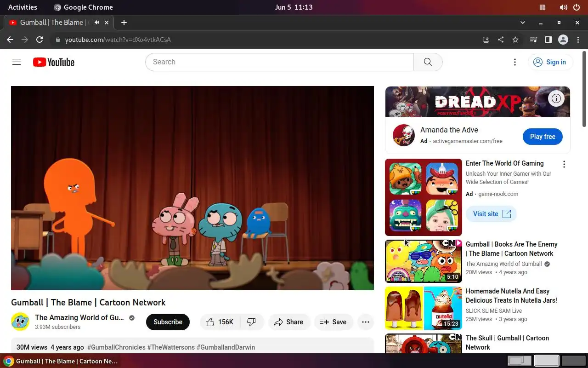Screen dimensions: 588x368
Task: Open YouTube settings three-dot menu
Action: pos(515,62)
